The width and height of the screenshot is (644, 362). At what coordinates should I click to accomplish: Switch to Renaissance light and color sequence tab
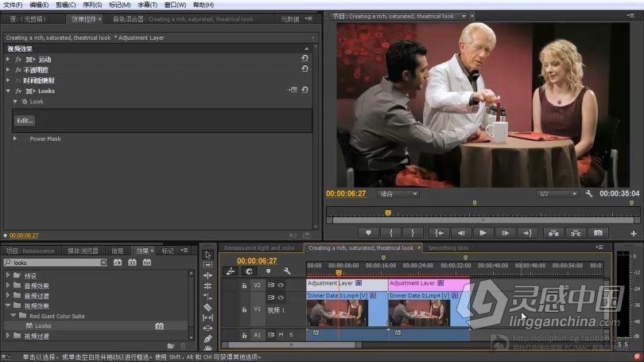(x=259, y=247)
